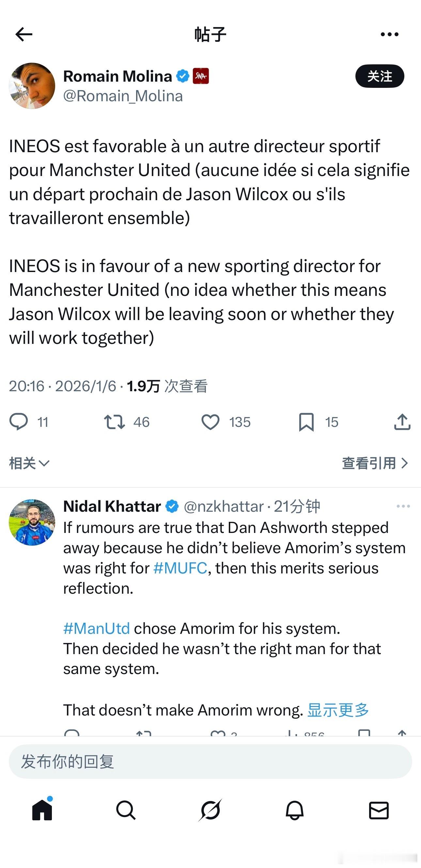Go to the Home tab

point(42,811)
